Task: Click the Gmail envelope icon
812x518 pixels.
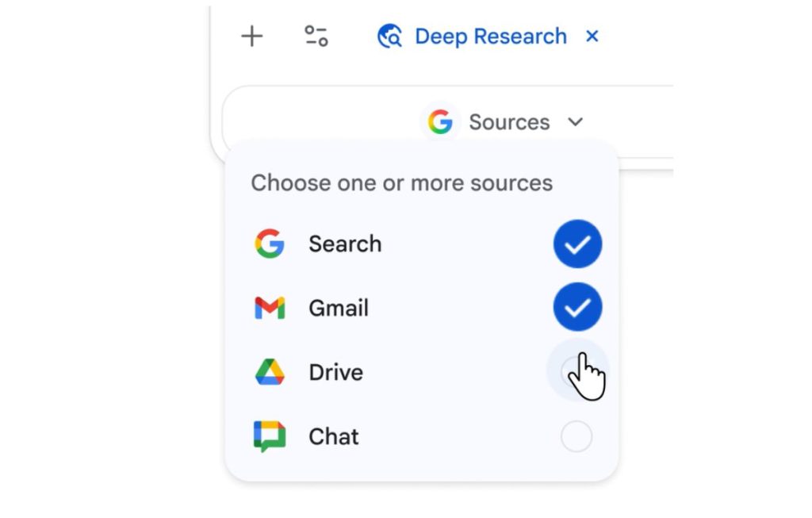Action: tap(270, 308)
